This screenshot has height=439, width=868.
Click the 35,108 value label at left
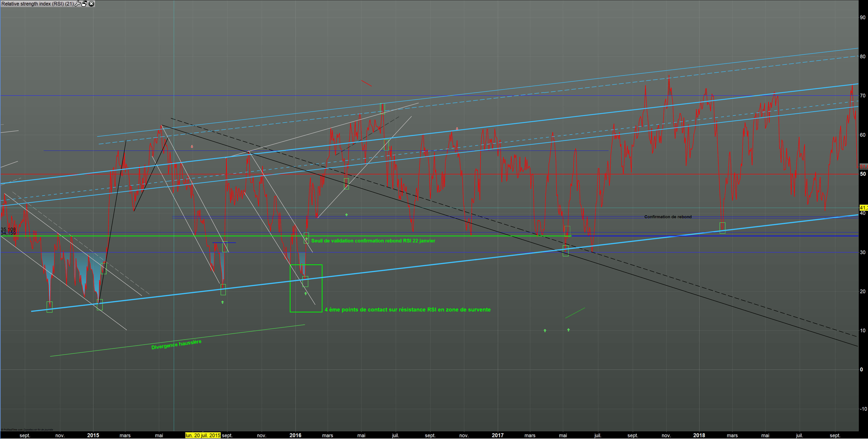pyautogui.click(x=8, y=229)
